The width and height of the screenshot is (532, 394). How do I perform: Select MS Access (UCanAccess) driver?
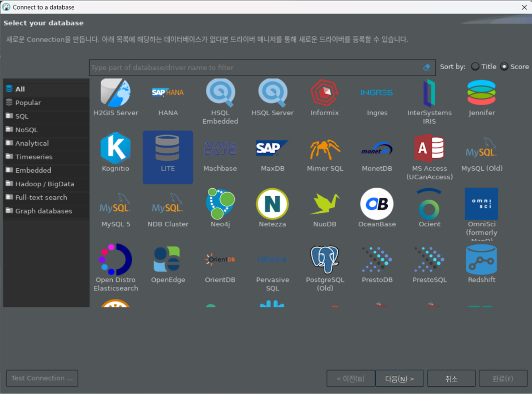coord(429,157)
